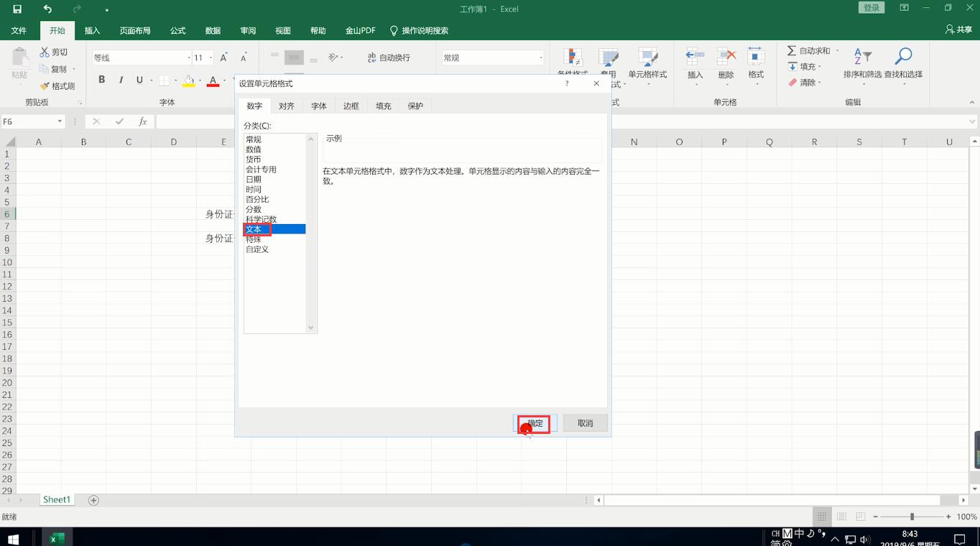Image resolution: width=980 pixels, height=546 pixels.
Task: Expand the formula bar chevron
Action: [972, 121]
